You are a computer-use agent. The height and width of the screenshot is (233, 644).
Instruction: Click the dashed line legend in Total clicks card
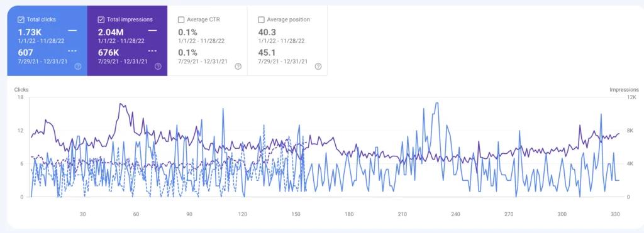[72, 51]
